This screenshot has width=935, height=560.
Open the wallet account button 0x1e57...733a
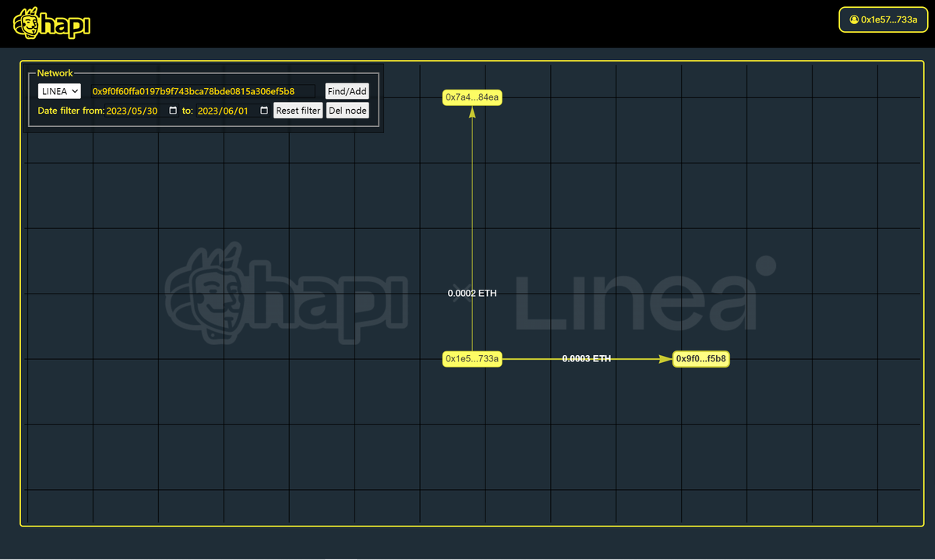coord(883,19)
